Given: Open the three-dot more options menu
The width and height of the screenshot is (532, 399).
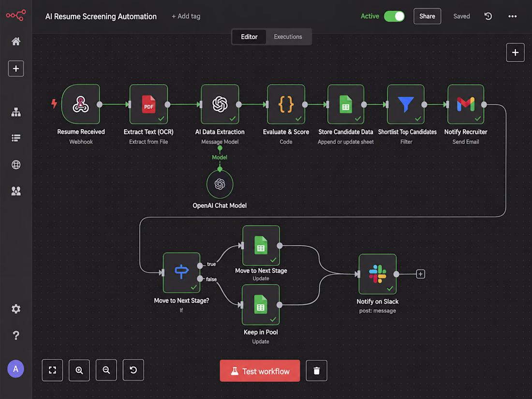Looking at the screenshot, I should 512,16.
